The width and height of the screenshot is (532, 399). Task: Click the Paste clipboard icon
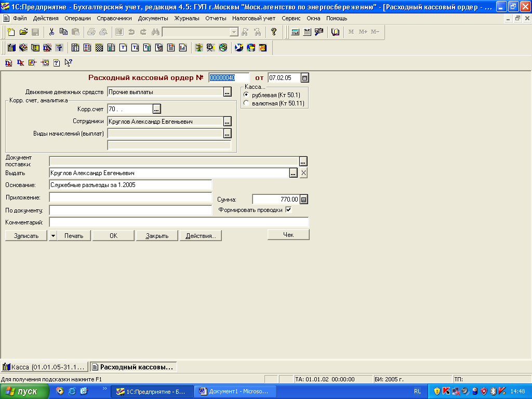[76, 32]
